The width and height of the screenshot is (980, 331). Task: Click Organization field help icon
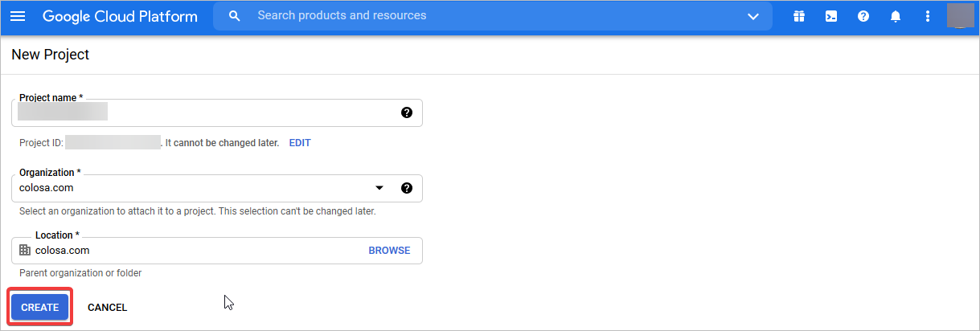[x=407, y=188]
